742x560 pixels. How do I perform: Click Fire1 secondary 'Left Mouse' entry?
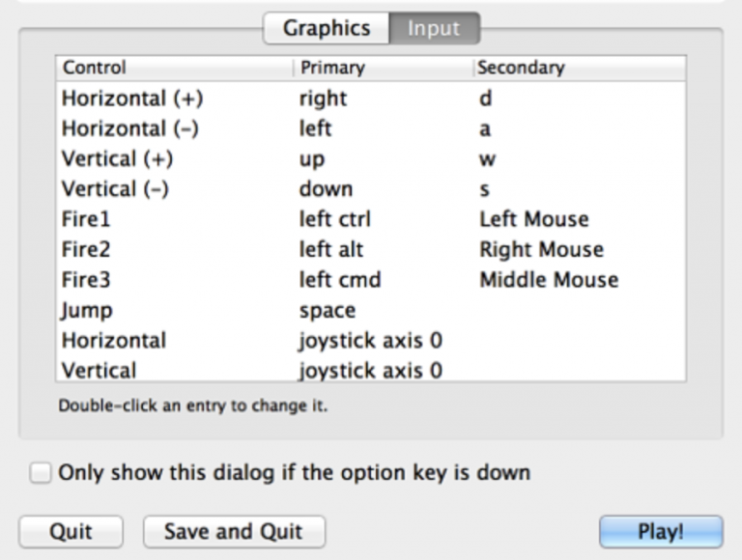[533, 219]
